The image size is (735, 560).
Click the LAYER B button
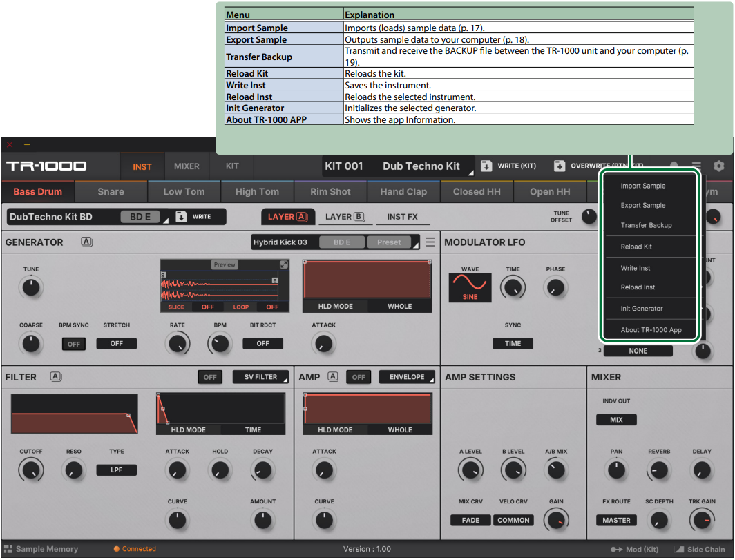click(345, 217)
